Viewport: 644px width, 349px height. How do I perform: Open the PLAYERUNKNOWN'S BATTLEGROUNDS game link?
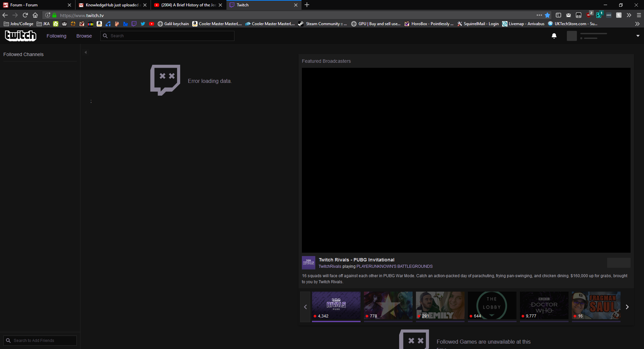(x=394, y=266)
